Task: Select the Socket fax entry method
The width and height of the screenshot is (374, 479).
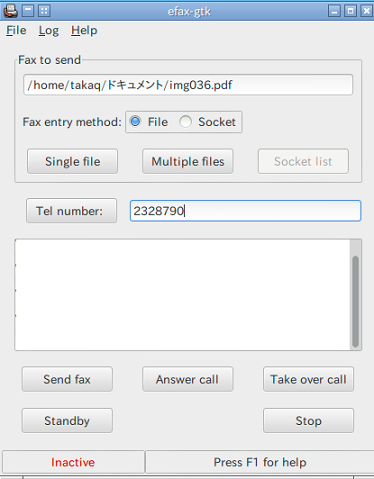Action: (x=208, y=122)
